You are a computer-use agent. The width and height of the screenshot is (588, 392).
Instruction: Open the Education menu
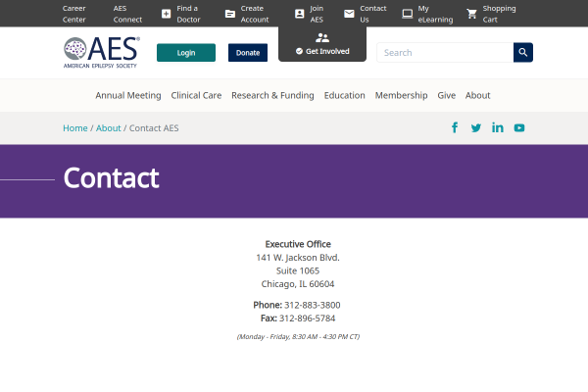click(x=345, y=95)
